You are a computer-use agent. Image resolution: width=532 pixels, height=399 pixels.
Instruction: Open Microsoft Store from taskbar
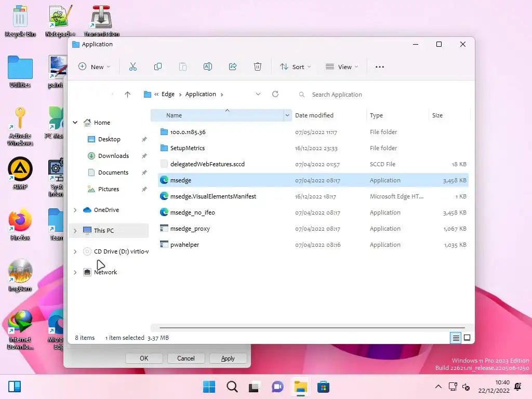[x=323, y=387]
